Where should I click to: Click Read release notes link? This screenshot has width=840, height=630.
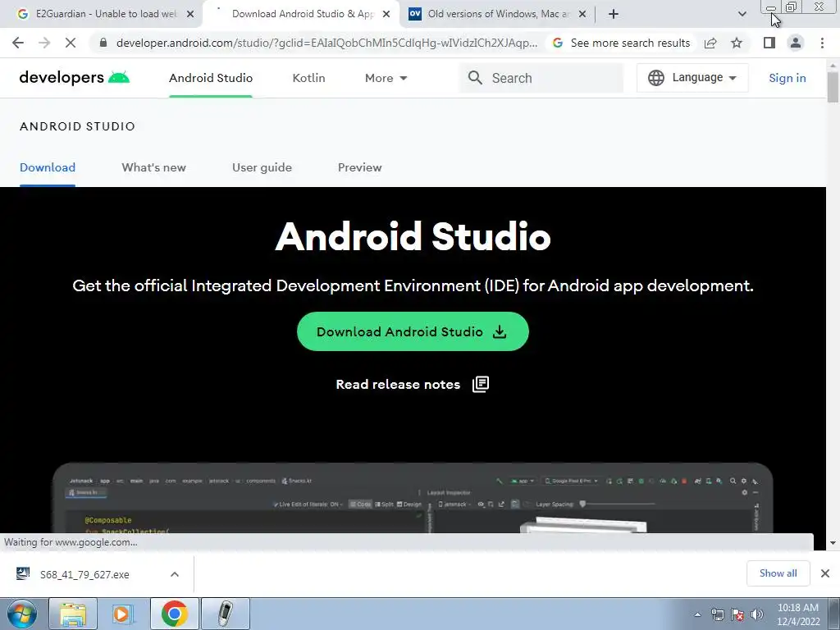pos(398,384)
